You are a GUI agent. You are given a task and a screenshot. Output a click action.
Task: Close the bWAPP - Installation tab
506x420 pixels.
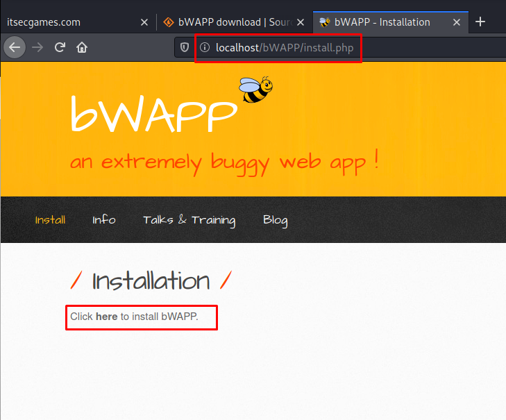click(x=456, y=22)
